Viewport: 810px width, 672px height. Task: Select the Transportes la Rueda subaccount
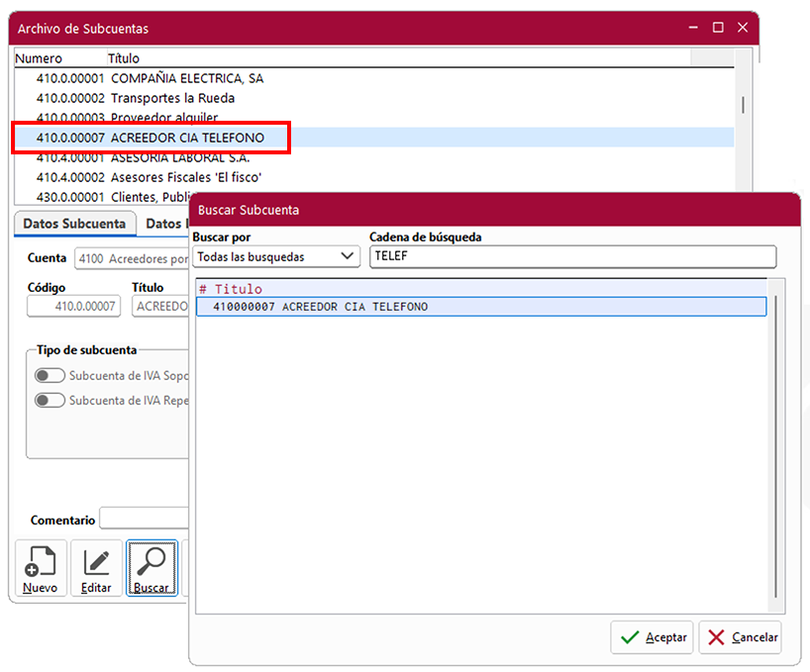tap(172, 98)
